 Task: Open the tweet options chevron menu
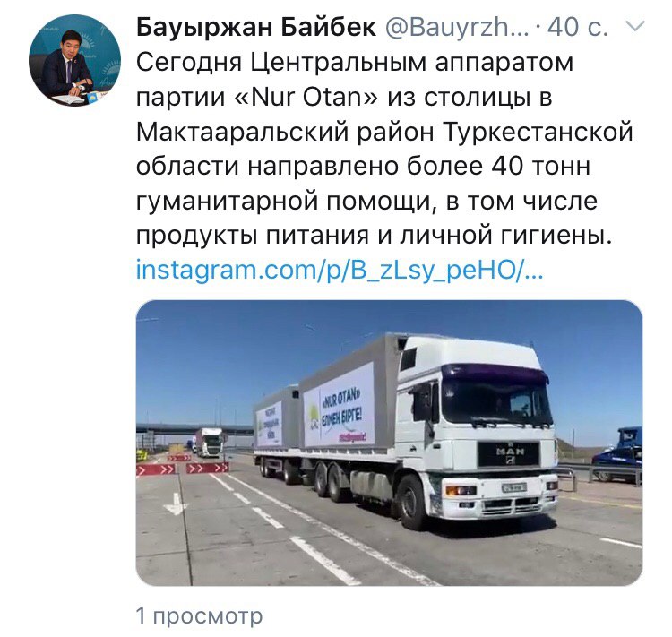(x=635, y=27)
